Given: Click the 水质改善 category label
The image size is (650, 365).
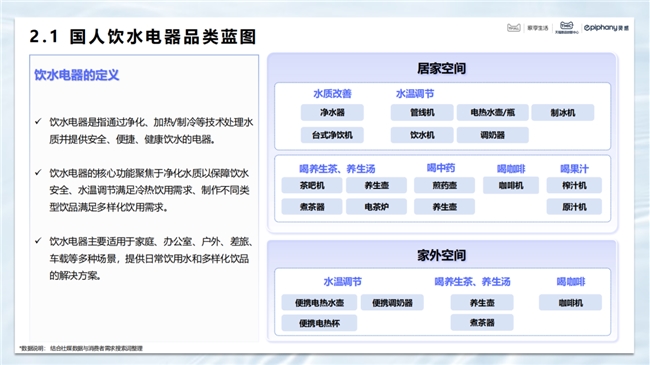Looking at the screenshot, I should 332,94.
